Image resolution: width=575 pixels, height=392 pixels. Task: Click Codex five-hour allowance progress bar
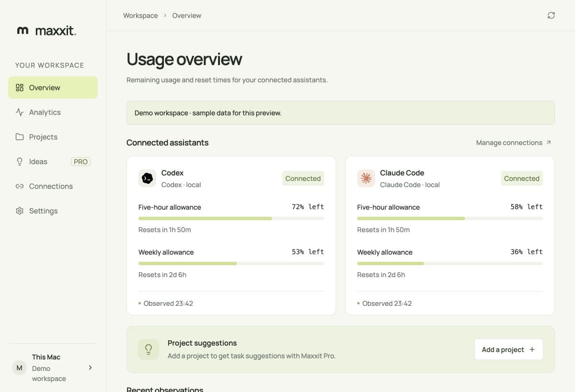(x=231, y=218)
